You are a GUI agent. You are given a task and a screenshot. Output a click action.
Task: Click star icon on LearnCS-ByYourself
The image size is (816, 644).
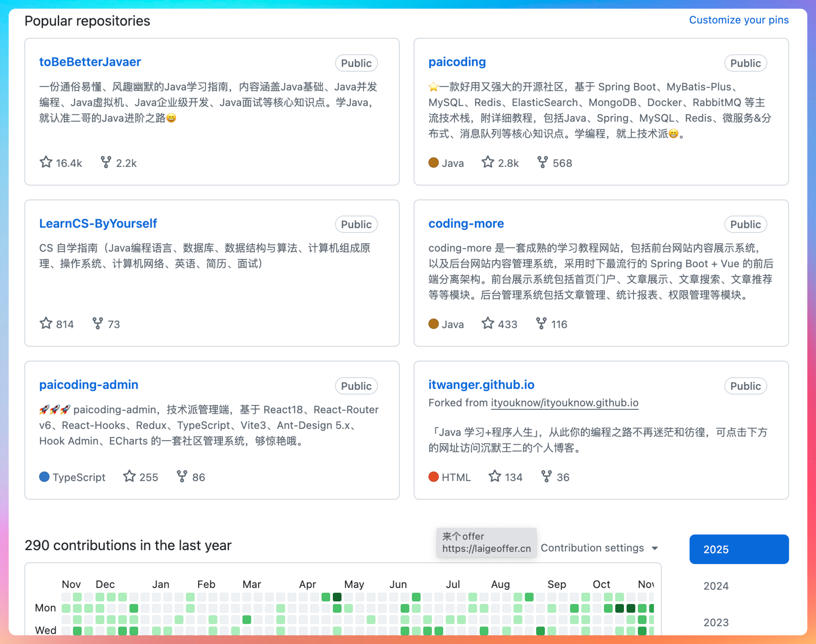[x=46, y=324]
